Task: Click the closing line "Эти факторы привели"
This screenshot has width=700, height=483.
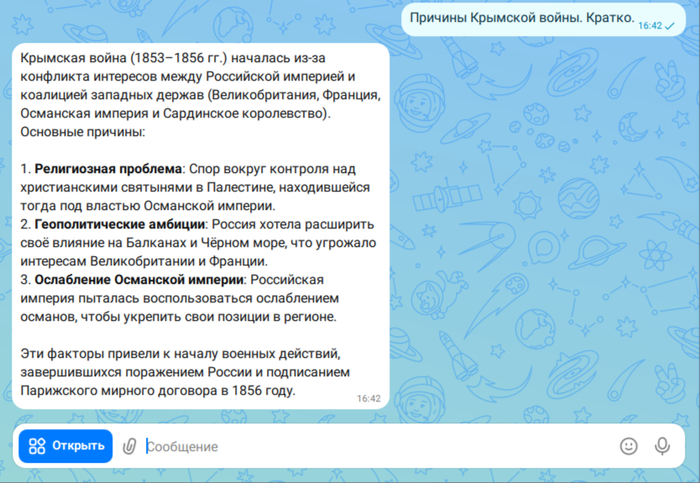Action: (x=90, y=354)
